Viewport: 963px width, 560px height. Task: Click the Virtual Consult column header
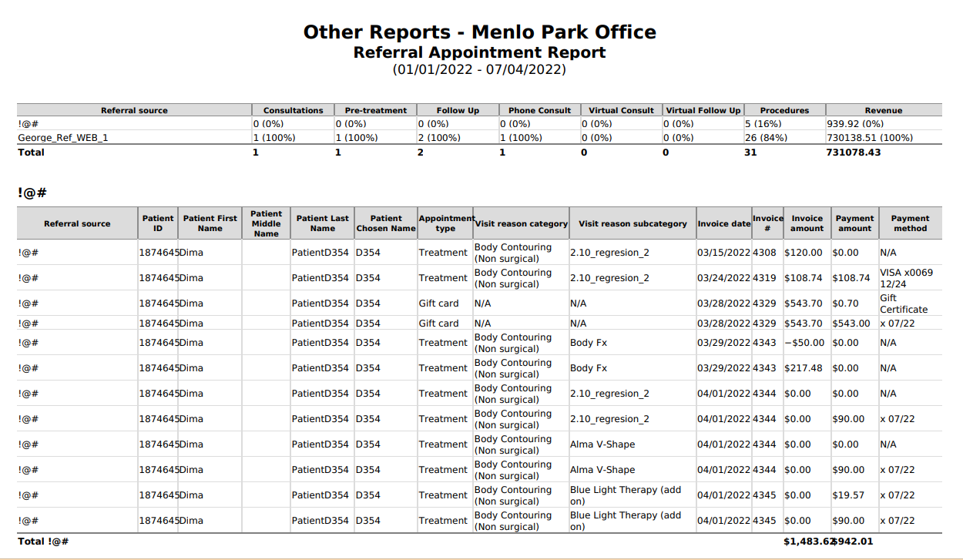coord(621,110)
